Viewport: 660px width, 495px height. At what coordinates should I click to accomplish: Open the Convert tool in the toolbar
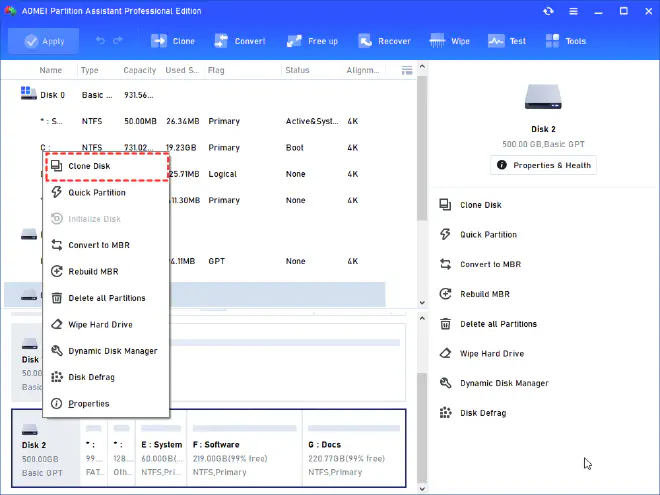(x=237, y=41)
